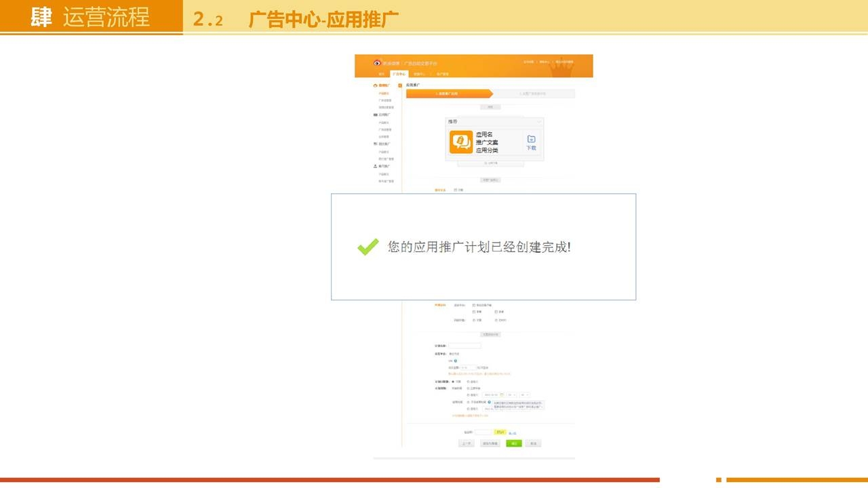868x488 pixels.
Task: Expand the 推荐 card dropdown chevron
Action: click(x=539, y=122)
